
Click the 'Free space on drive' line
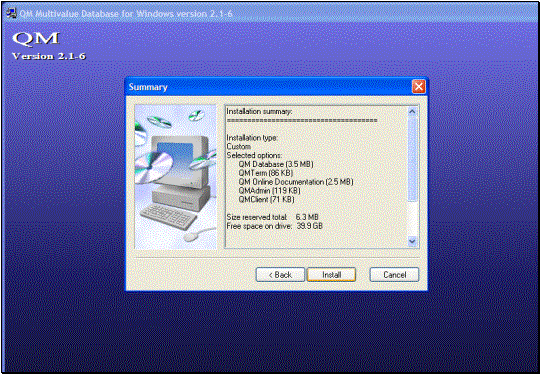coord(274,226)
